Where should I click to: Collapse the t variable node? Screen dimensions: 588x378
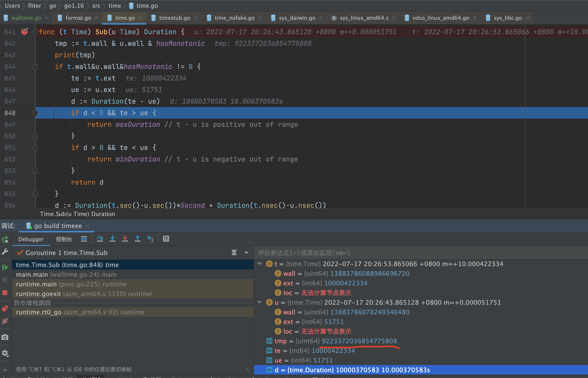point(259,264)
